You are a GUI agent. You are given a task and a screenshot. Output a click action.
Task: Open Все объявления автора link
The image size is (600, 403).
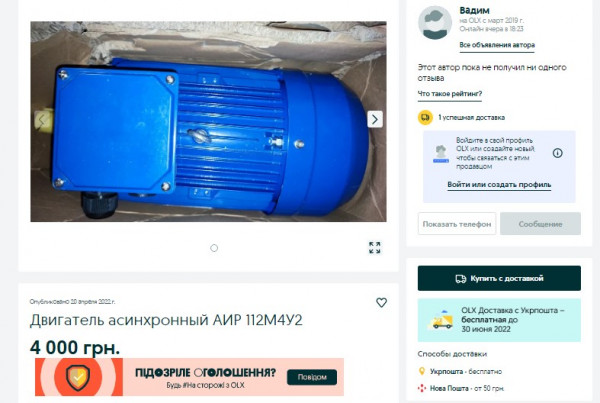tap(497, 45)
